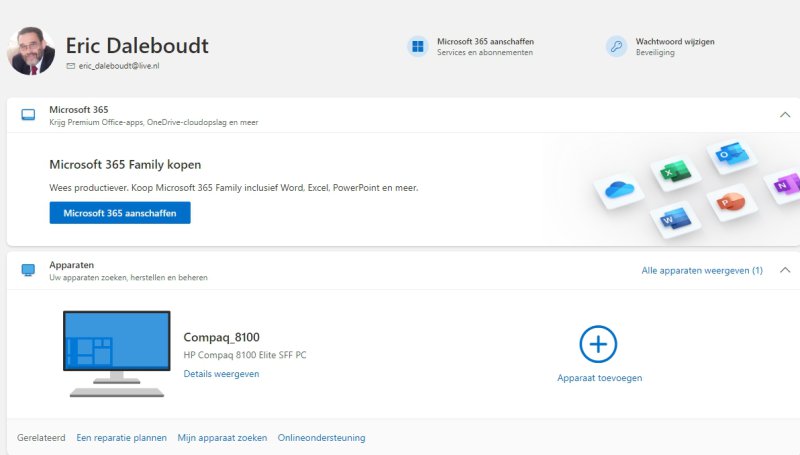Open Alle apparaten weergeven (1) link
Image resolution: width=800 pixels, height=455 pixels.
tap(701, 270)
